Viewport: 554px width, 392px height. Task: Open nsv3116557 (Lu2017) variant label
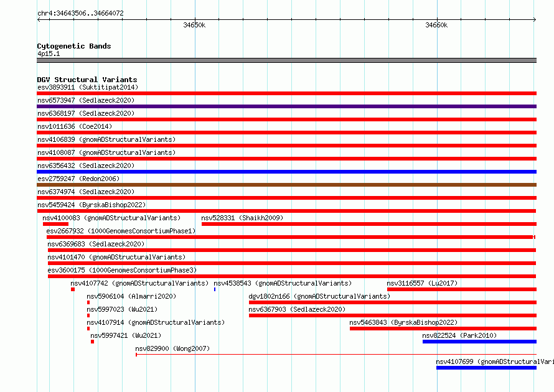[422, 283]
